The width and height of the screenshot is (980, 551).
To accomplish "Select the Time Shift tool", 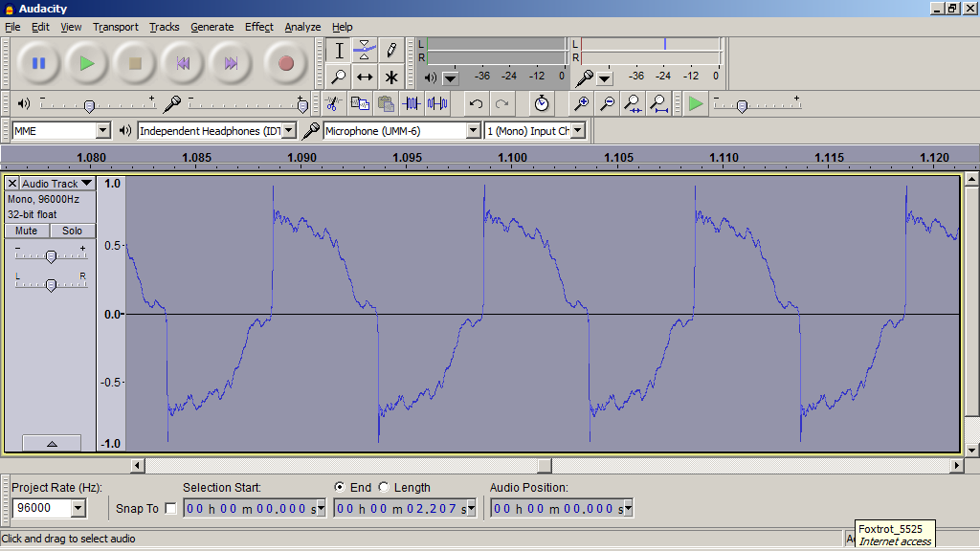I will tap(365, 77).
